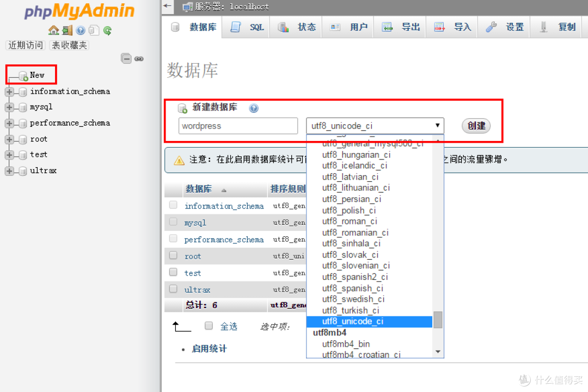Click the log out door icon
The height and width of the screenshot is (392, 588).
pos(68,30)
